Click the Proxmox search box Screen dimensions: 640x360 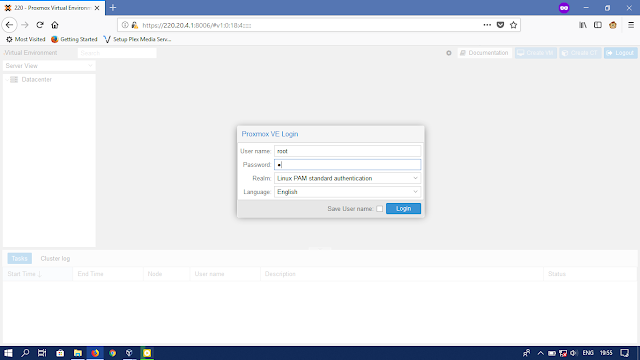pyautogui.click(x=117, y=53)
